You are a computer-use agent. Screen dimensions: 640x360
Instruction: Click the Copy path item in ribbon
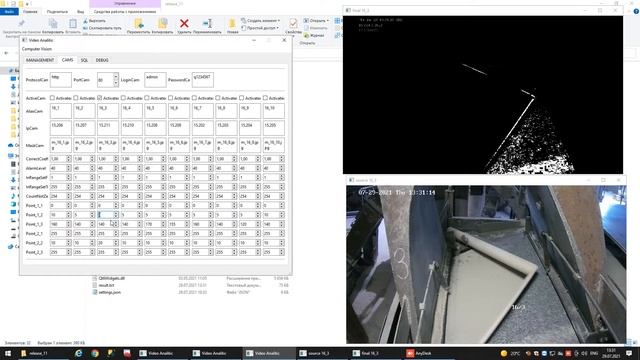pos(102,28)
